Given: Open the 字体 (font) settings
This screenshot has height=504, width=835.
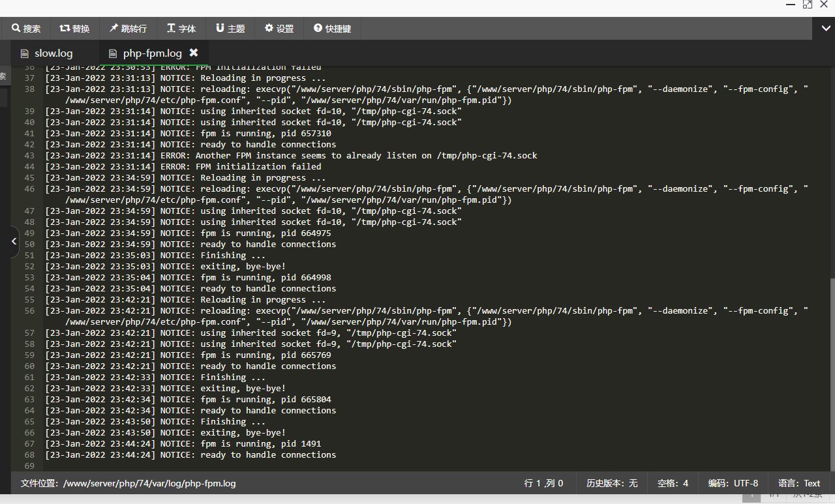Looking at the screenshot, I should pos(181,29).
